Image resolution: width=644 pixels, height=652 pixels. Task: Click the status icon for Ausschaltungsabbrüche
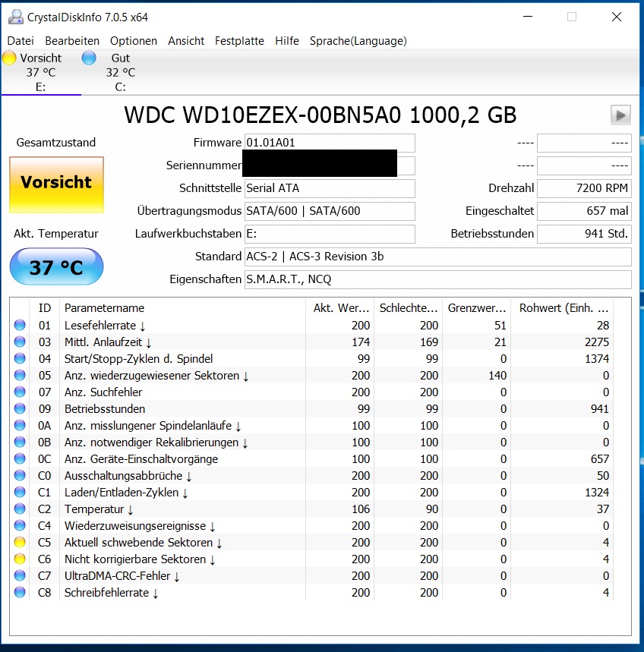(20, 475)
